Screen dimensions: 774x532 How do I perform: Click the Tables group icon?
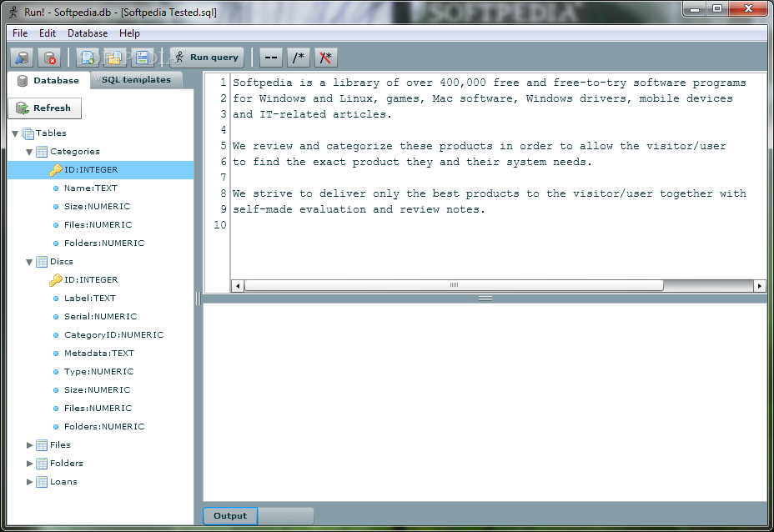[28, 133]
